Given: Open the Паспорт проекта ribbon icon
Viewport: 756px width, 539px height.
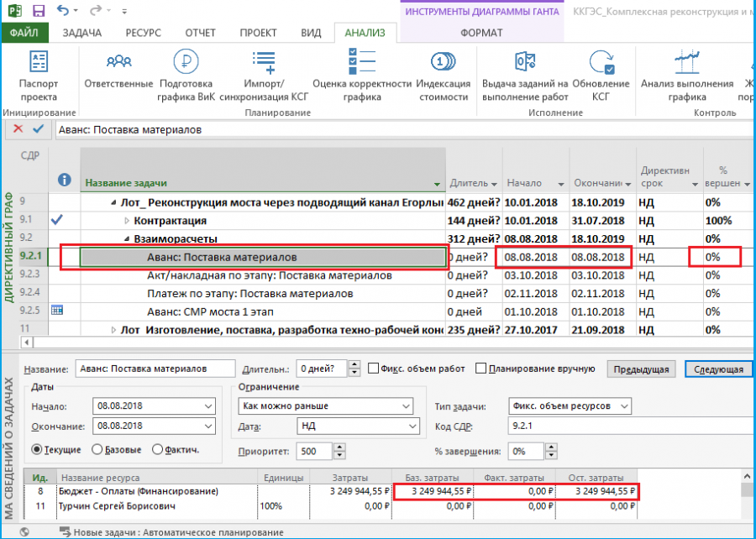Looking at the screenshot, I should point(39,61).
